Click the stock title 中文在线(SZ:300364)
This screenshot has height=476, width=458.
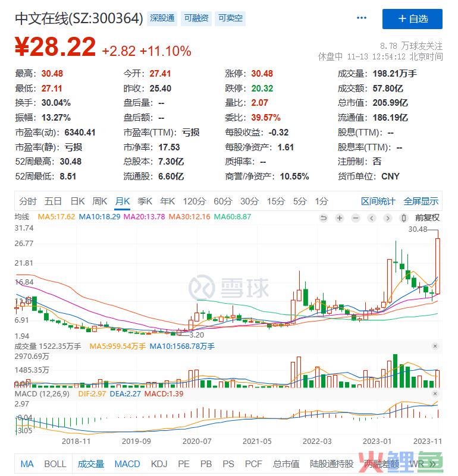(79, 18)
